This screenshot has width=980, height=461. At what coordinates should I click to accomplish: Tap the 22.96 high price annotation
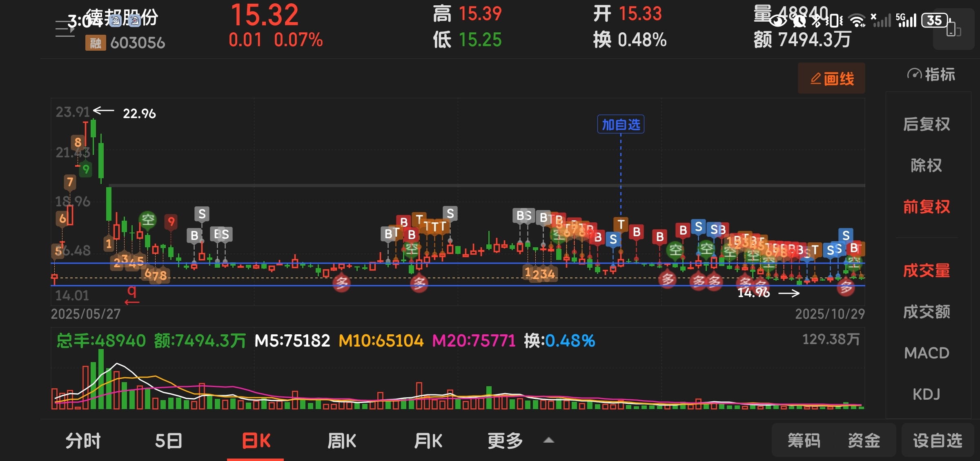(x=139, y=114)
